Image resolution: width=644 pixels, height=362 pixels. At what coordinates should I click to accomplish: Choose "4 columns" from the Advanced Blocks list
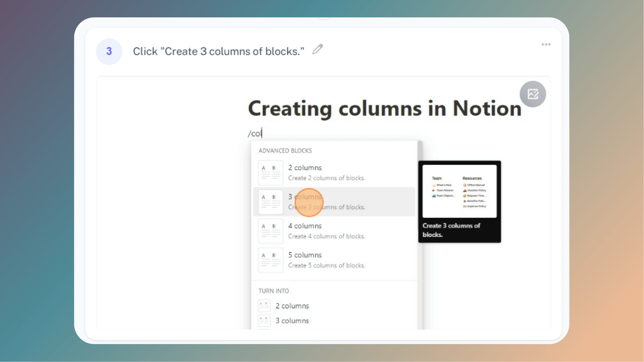click(x=304, y=226)
